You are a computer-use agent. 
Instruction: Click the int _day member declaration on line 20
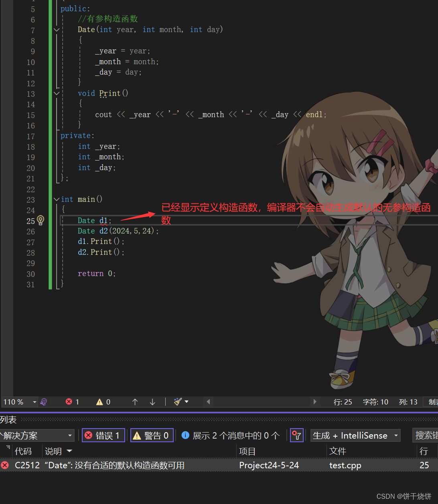pyautogui.click(x=97, y=168)
